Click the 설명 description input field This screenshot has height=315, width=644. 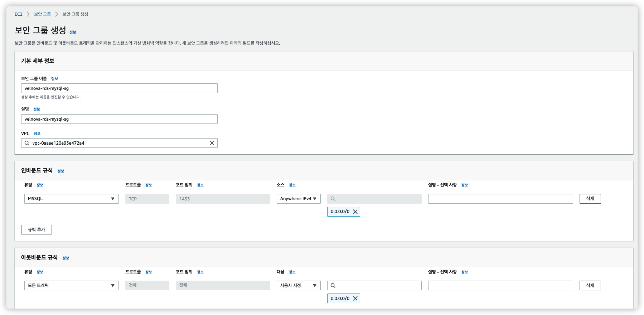[119, 119]
